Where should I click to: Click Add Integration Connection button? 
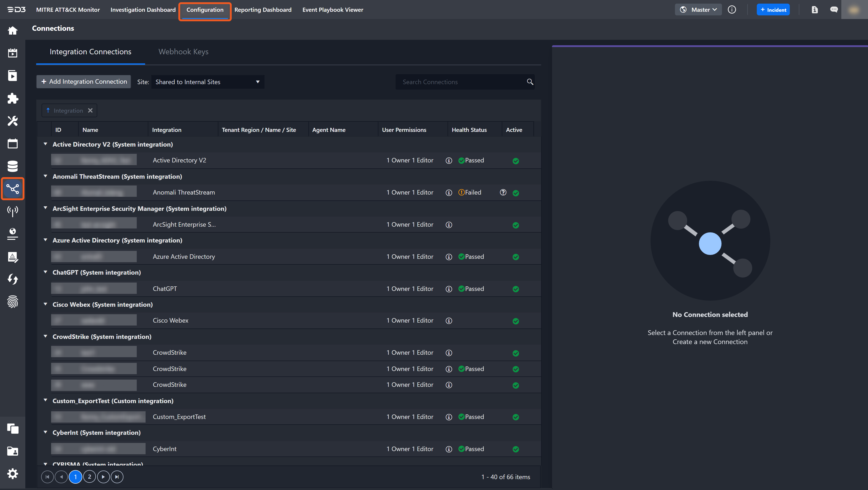[x=84, y=82]
